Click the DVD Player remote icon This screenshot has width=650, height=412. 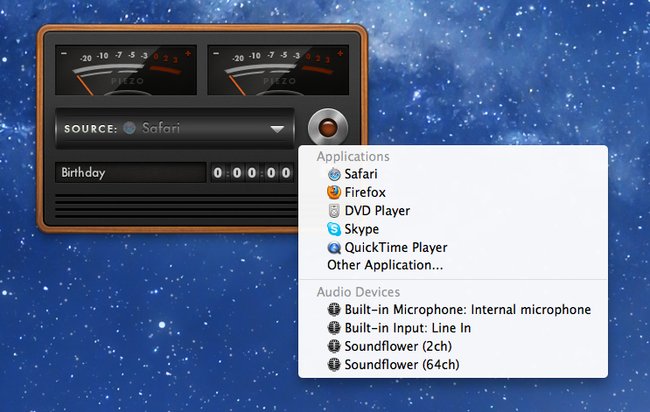(334, 211)
